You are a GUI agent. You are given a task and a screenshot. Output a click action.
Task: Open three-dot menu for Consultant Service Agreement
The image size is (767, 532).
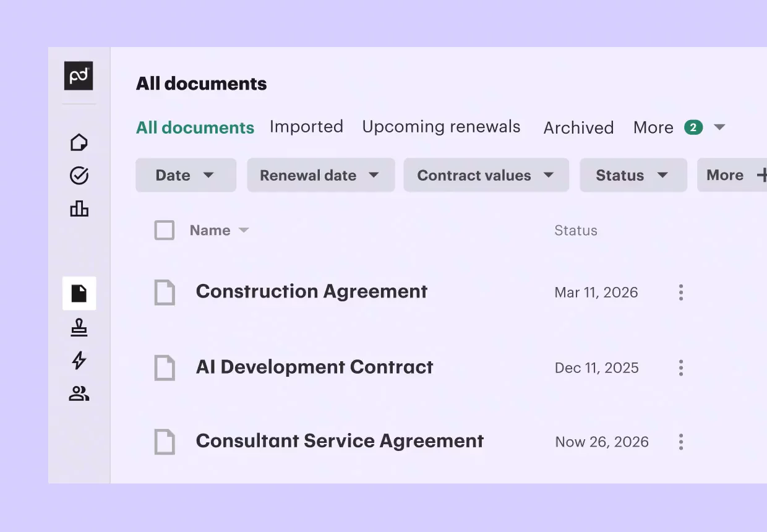coord(681,442)
